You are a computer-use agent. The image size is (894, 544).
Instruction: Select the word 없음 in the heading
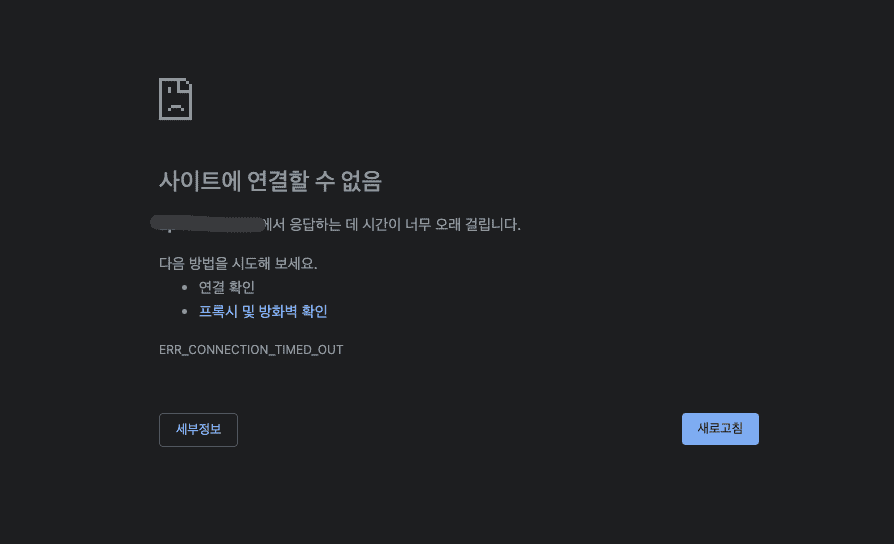[x=361, y=181]
